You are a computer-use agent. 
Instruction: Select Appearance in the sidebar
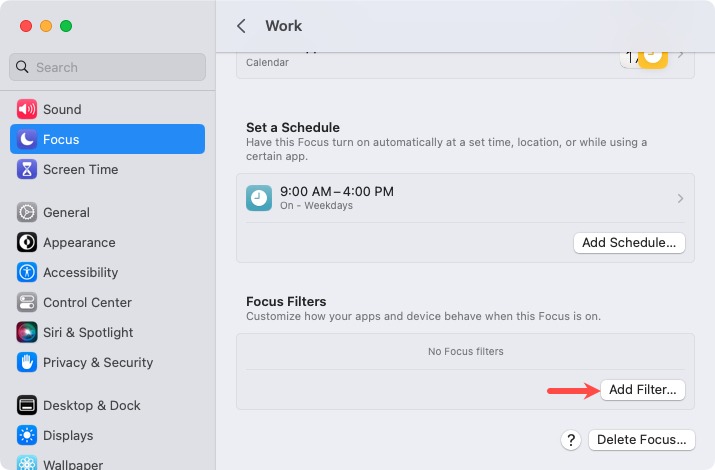(107, 243)
